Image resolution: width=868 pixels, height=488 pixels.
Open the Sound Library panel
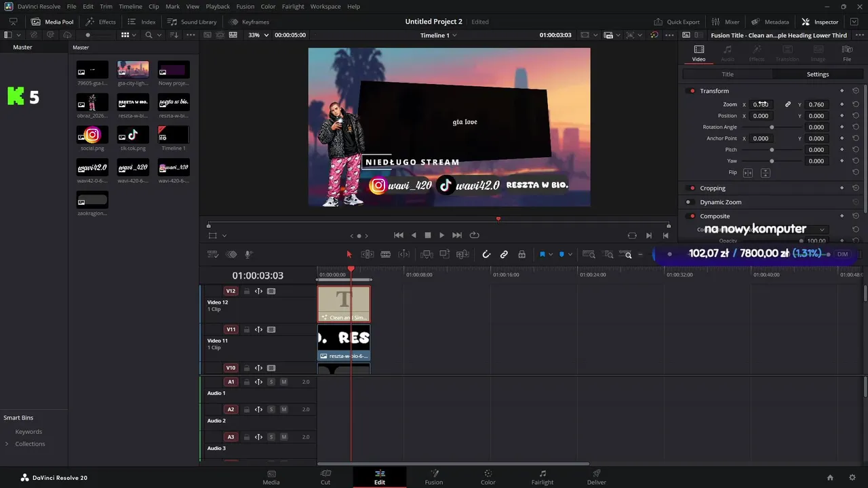point(192,22)
